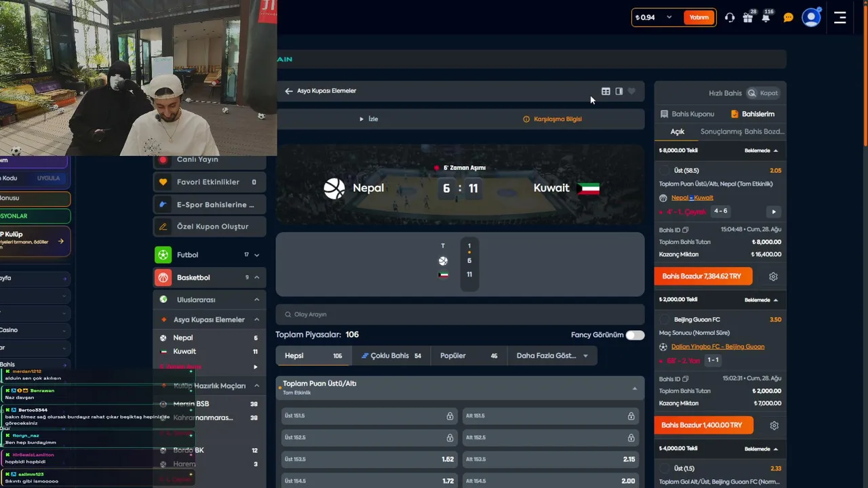Open the Basketbol sport icon
The width and height of the screenshot is (868, 488).
click(x=163, y=277)
